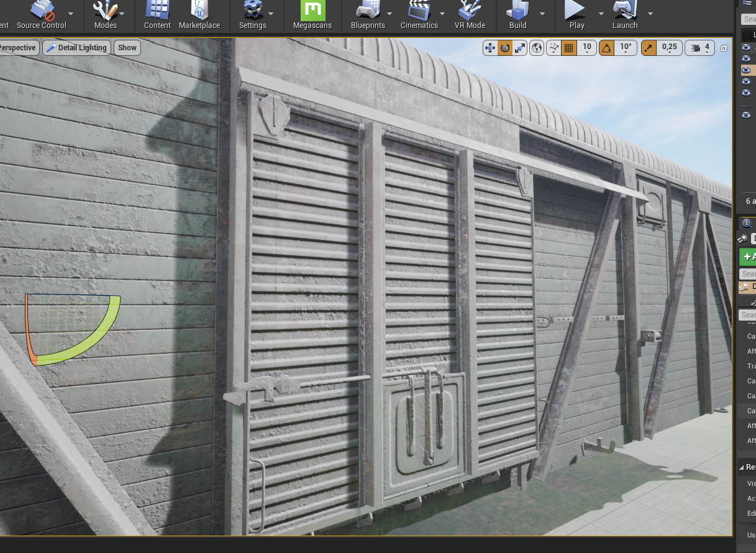Expand the Play options dropdown arrow

(601, 14)
